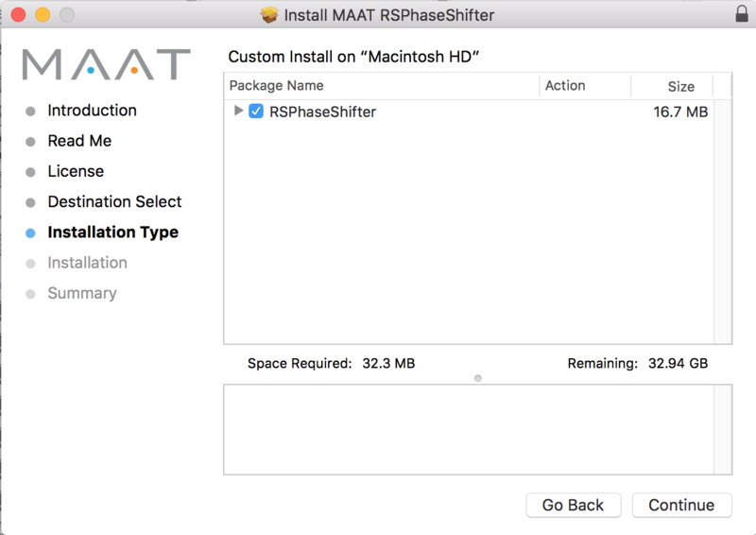
Task: Go to the License step
Action: (x=76, y=171)
